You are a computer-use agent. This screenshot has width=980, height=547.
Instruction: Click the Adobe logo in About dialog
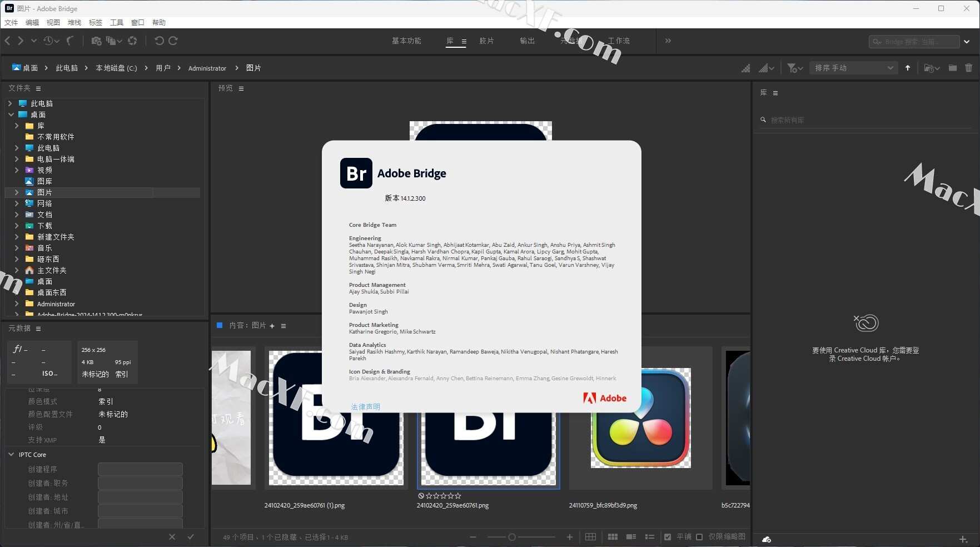pos(605,398)
